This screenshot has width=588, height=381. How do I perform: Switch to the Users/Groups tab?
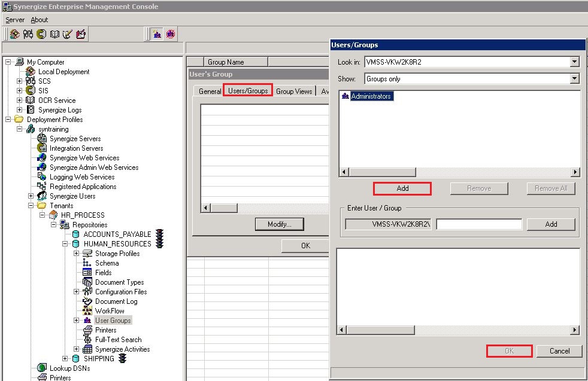point(248,90)
